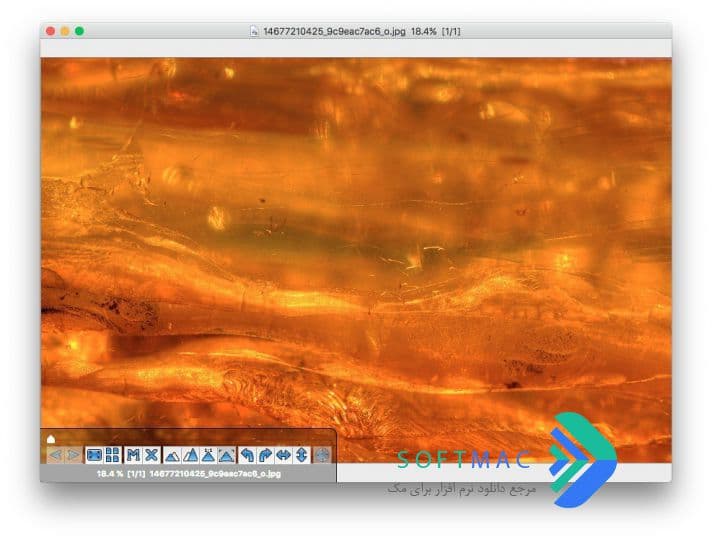712x540 pixels.
Task: Click the greyed crosshair icon in toolbar
Action: (x=322, y=455)
